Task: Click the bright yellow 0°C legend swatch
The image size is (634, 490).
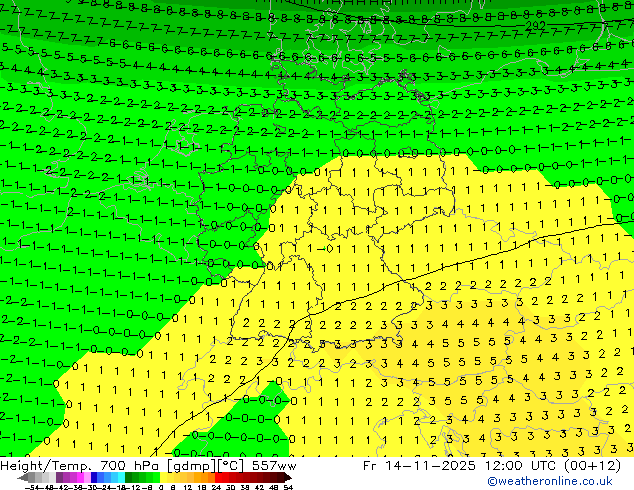Action: [163, 477]
